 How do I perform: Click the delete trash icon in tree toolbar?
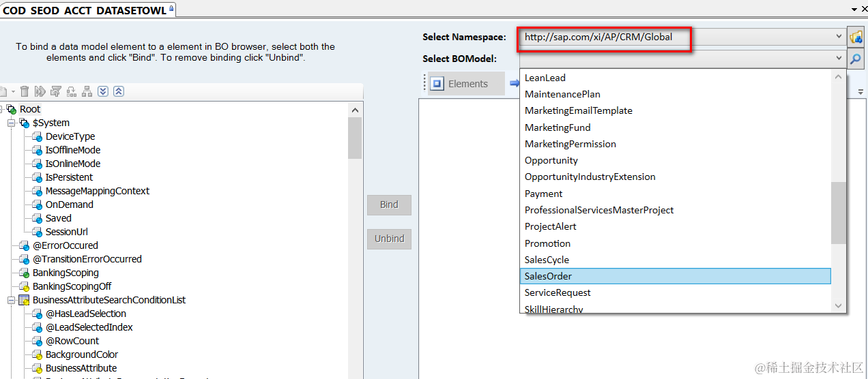25,91
